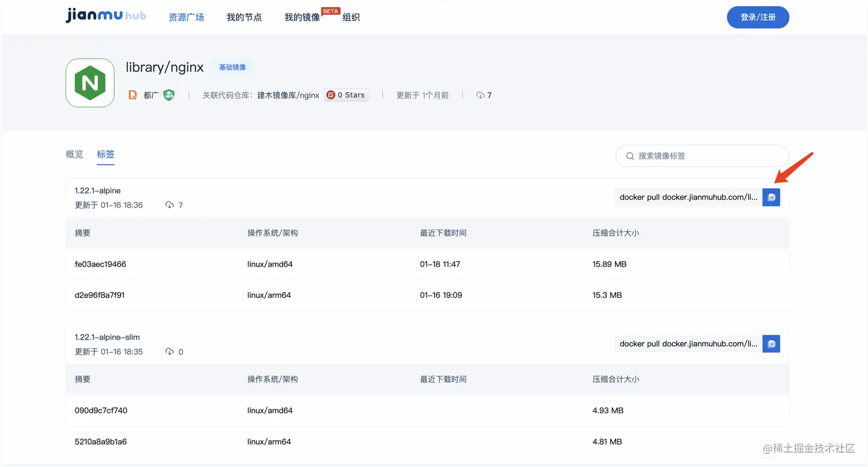Screen dimensions: 868x467
Task: Click the BETA badge on 我的镜像
Action: (x=331, y=11)
